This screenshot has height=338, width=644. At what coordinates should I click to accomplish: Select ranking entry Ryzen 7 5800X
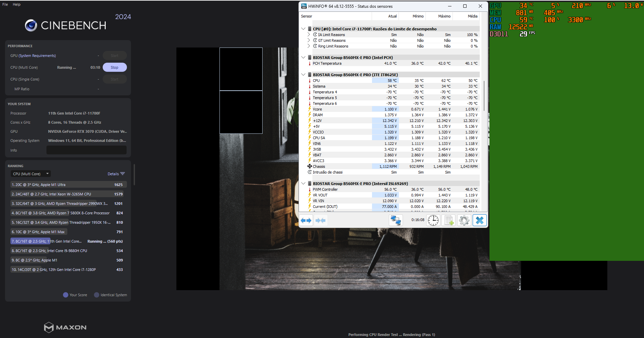[x=68, y=213]
